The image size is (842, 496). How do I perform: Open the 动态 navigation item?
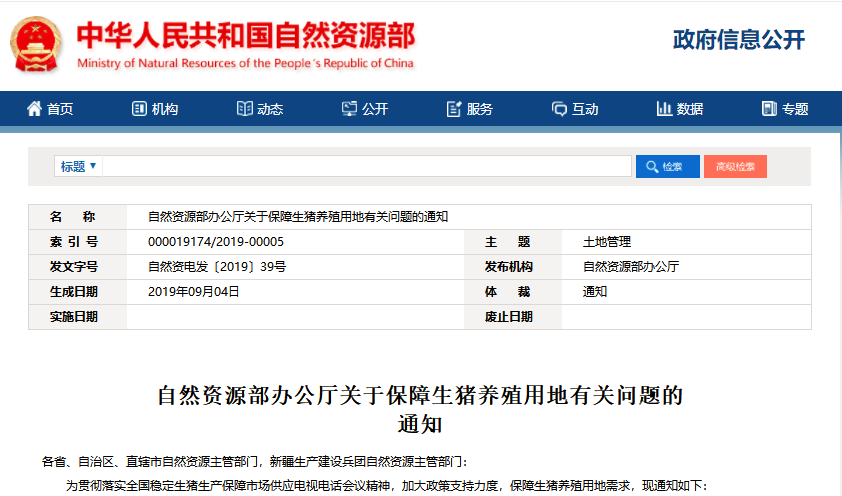point(260,109)
